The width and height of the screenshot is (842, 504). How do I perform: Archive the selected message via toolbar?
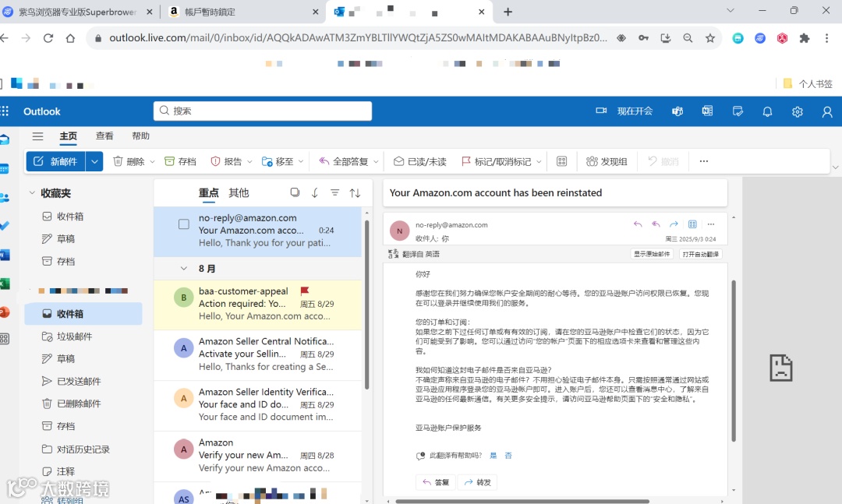(x=180, y=161)
